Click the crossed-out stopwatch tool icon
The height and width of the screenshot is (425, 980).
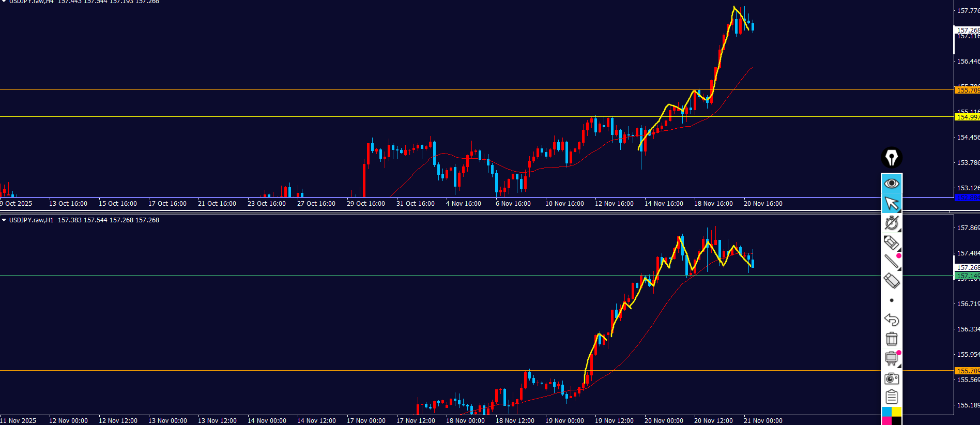[x=891, y=223]
